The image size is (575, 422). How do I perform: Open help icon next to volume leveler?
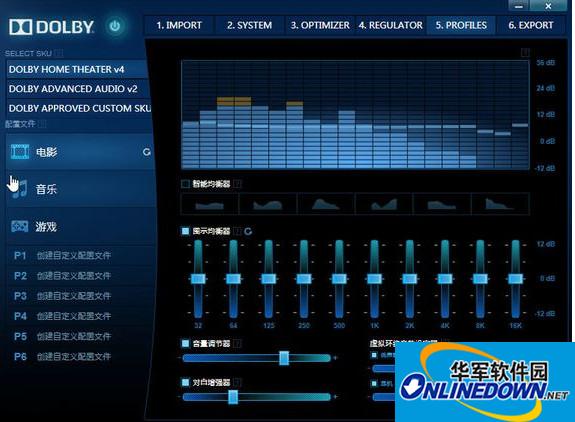pos(237,344)
